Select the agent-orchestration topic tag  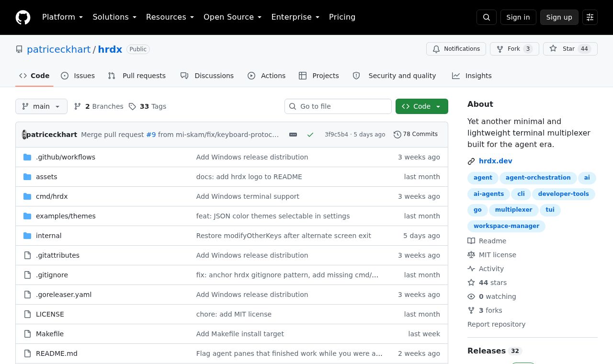[538, 178]
